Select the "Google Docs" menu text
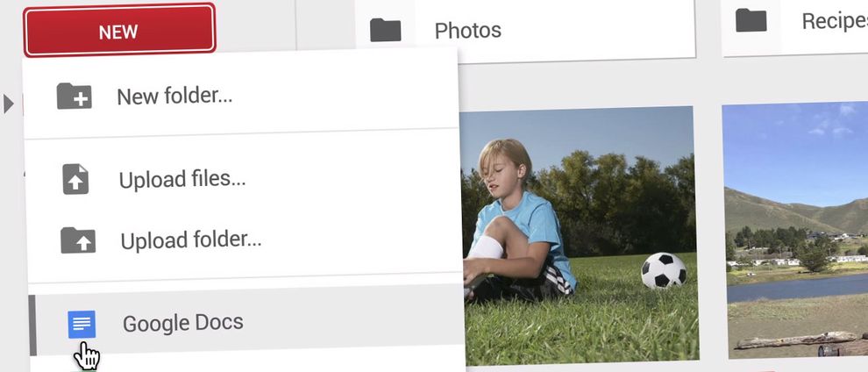This screenshot has width=868, height=372. point(182,323)
